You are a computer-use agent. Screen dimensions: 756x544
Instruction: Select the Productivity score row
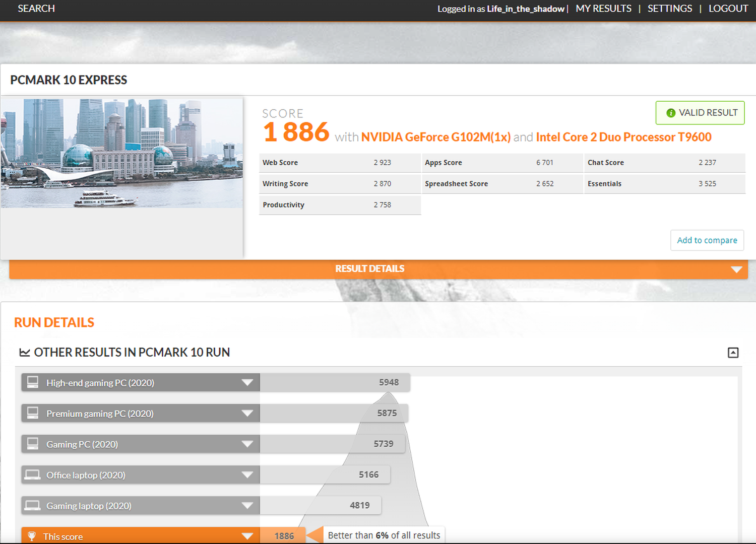click(x=340, y=205)
